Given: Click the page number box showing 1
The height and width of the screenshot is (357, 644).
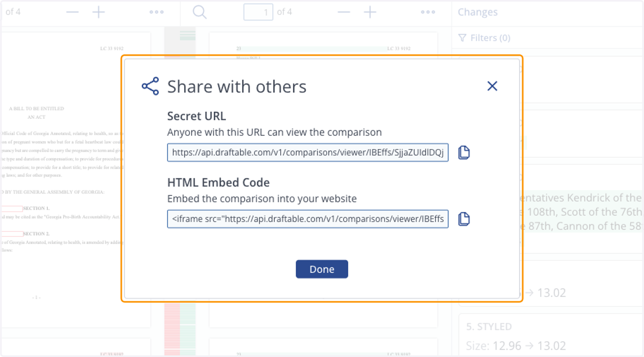Looking at the screenshot, I should [258, 12].
